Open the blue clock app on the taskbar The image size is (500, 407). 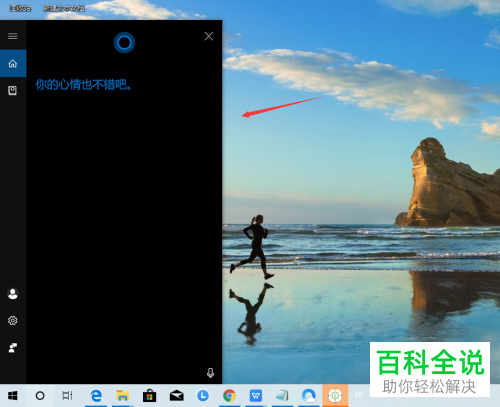pyautogui.click(x=203, y=396)
